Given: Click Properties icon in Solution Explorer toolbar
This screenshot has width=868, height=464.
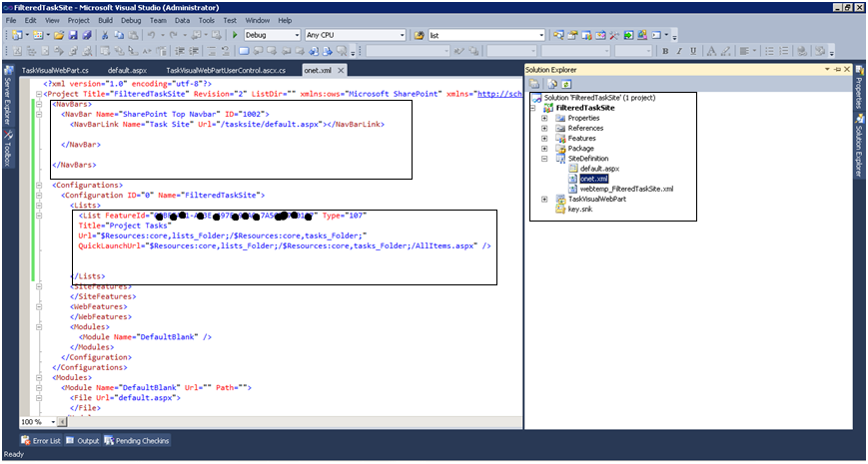Looking at the screenshot, I should [534, 84].
